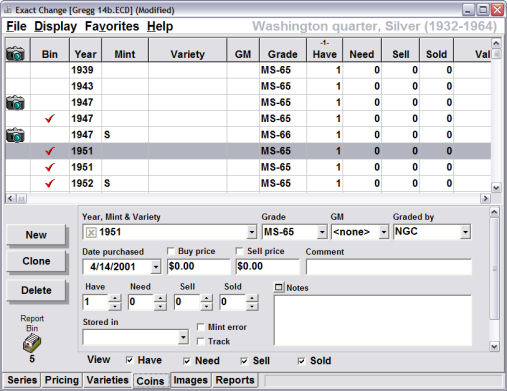
Task: Open the Favorites menu
Action: [x=112, y=26]
